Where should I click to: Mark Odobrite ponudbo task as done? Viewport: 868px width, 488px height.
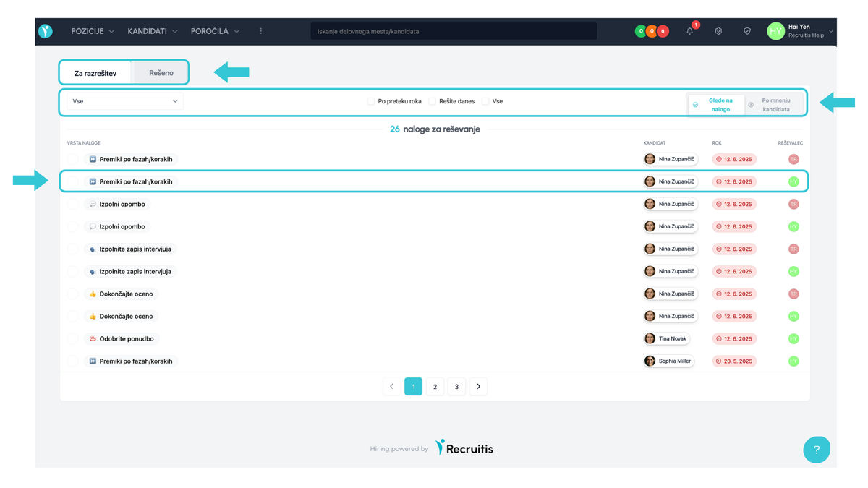[72, 338]
